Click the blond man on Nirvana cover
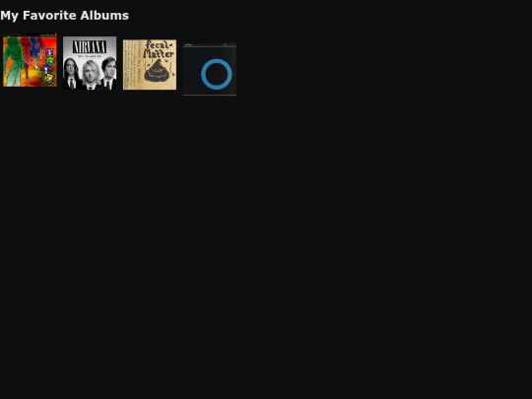This screenshot has width=532, height=399. [x=92, y=75]
